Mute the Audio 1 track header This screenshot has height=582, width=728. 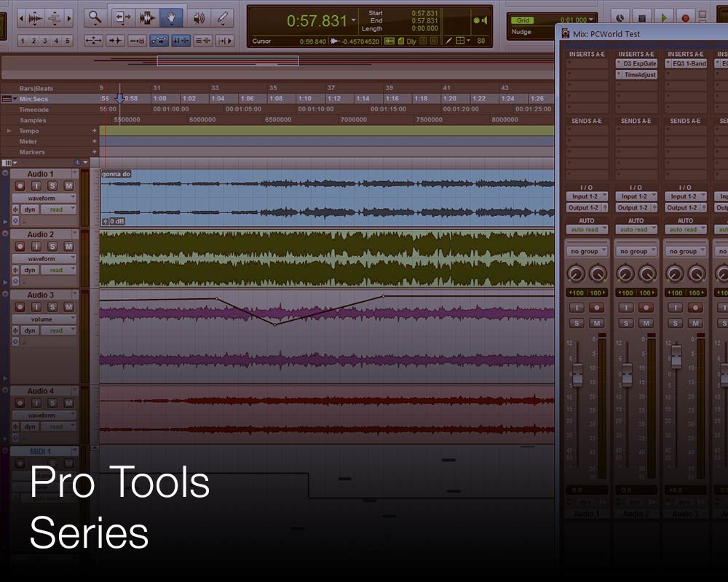[x=68, y=186]
